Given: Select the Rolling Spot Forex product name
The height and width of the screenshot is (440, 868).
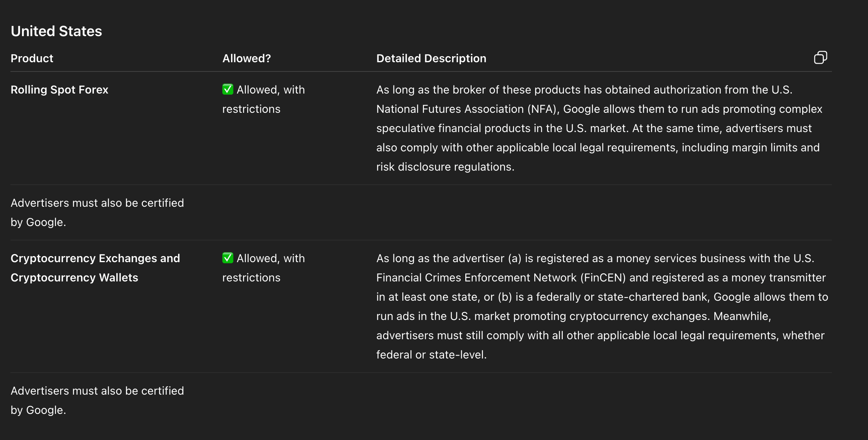Looking at the screenshot, I should point(59,90).
